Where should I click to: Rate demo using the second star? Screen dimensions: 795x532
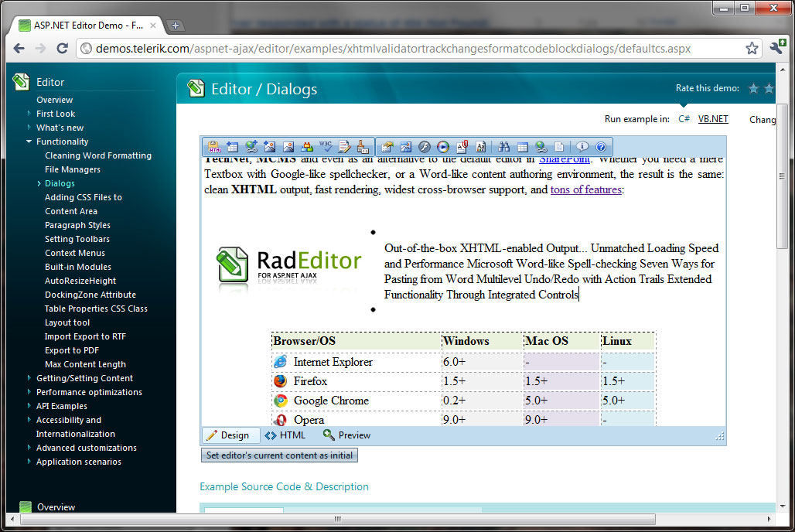tap(769, 89)
